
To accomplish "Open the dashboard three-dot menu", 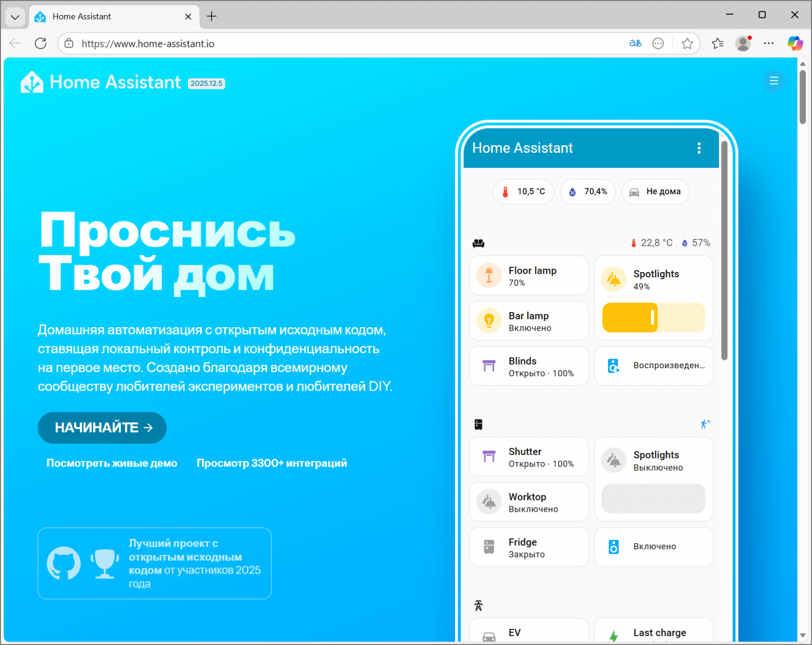I will 699,148.
